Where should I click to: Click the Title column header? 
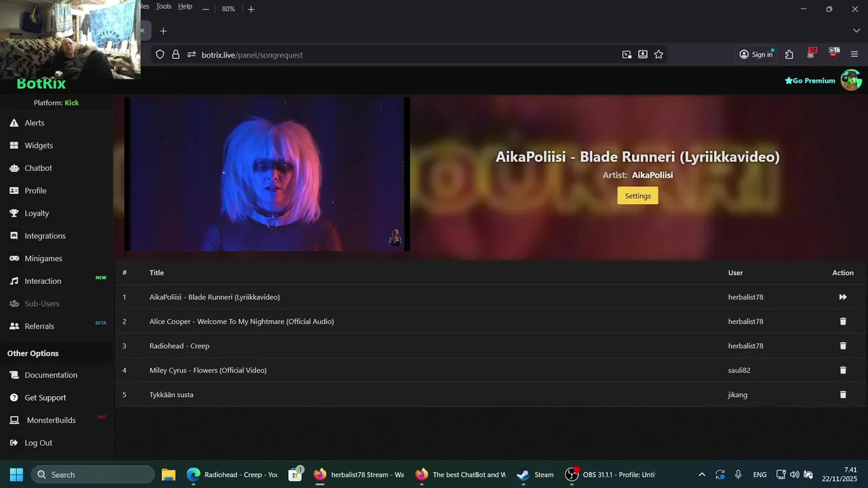point(157,272)
